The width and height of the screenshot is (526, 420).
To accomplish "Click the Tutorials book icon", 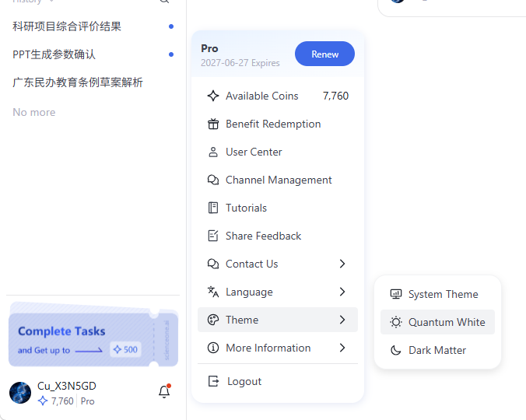I will point(213,208).
